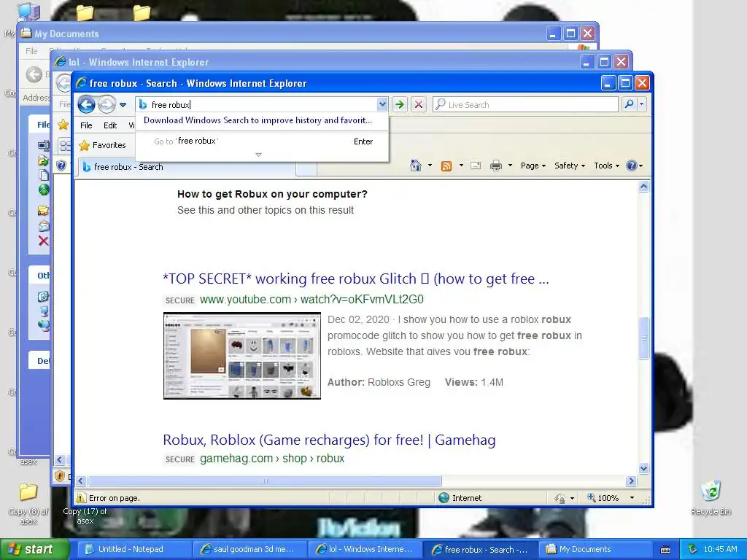Click the address bar containing free robux
Image resolution: width=747 pixels, height=560 pixels.
[x=258, y=104]
